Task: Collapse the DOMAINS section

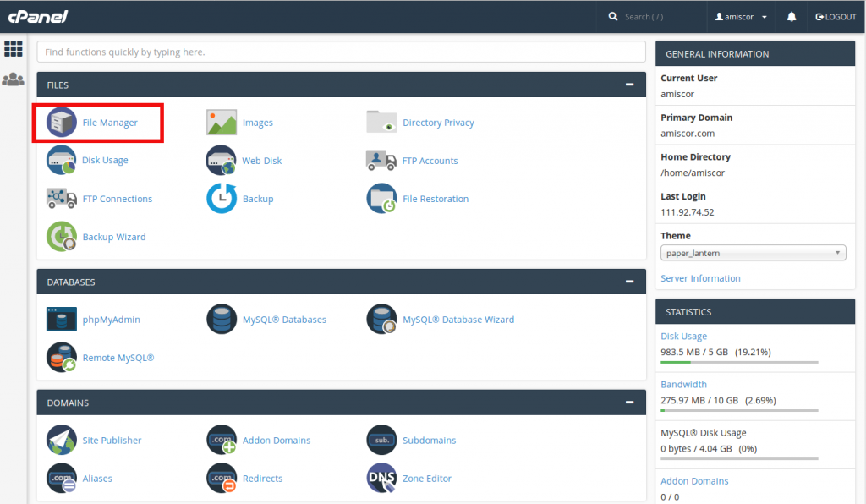Action: pyautogui.click(x=629, y=403)
